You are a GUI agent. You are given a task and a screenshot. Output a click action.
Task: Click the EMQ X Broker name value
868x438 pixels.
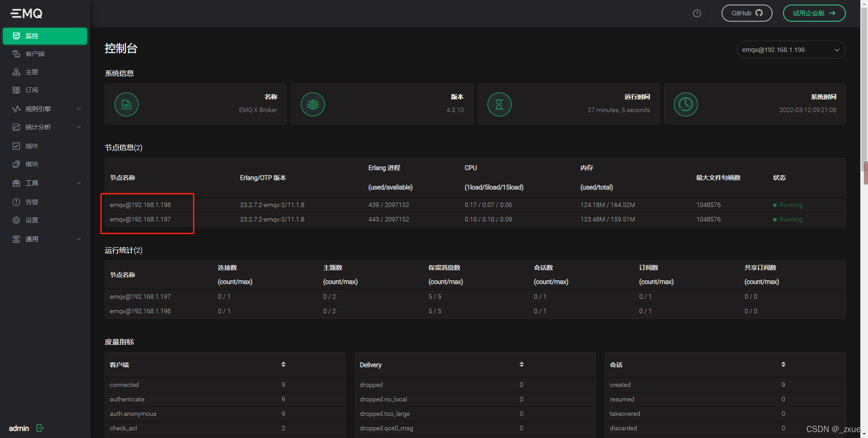258,110
